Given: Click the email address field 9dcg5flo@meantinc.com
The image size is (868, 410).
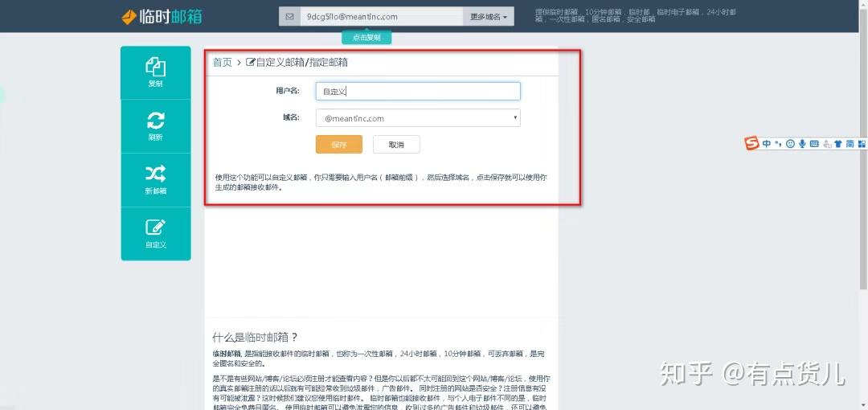Looking at the screenshot, I should coord(382,17).
